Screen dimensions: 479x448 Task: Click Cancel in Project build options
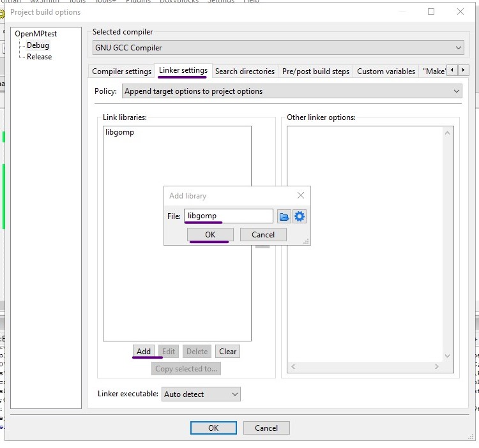click(x=266, y=428)
